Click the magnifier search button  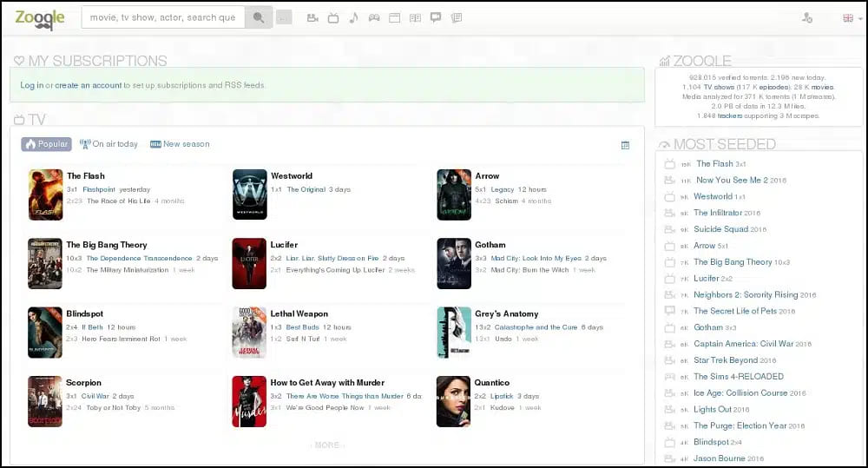pyautogui.click(x=258, y=17)
